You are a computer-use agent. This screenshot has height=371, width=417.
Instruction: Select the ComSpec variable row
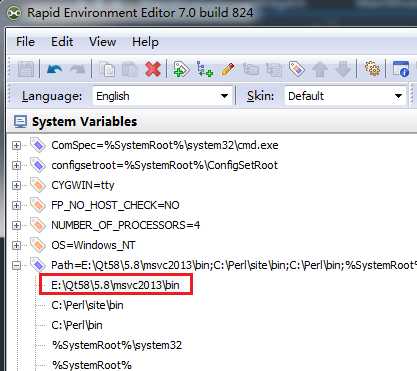pyautogui.click(x=165, y=145)
